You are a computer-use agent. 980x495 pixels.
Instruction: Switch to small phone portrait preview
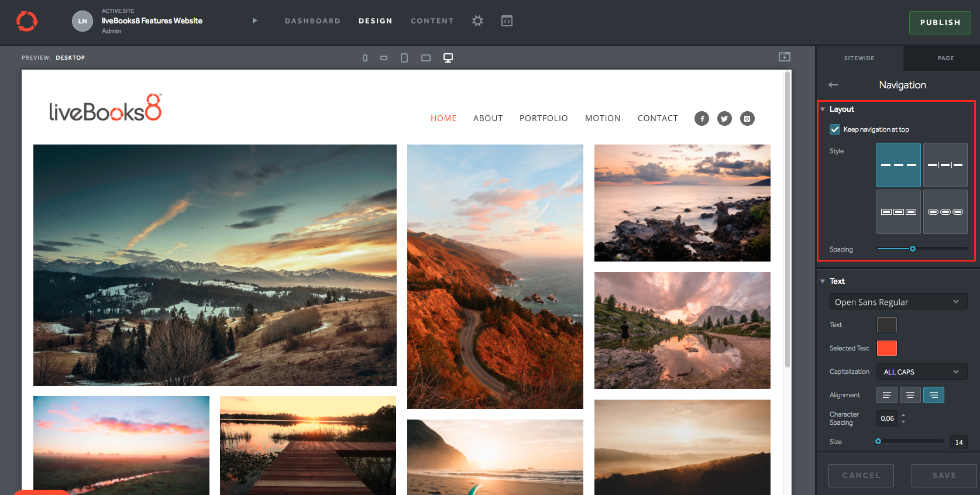click(x=365, y=58)
